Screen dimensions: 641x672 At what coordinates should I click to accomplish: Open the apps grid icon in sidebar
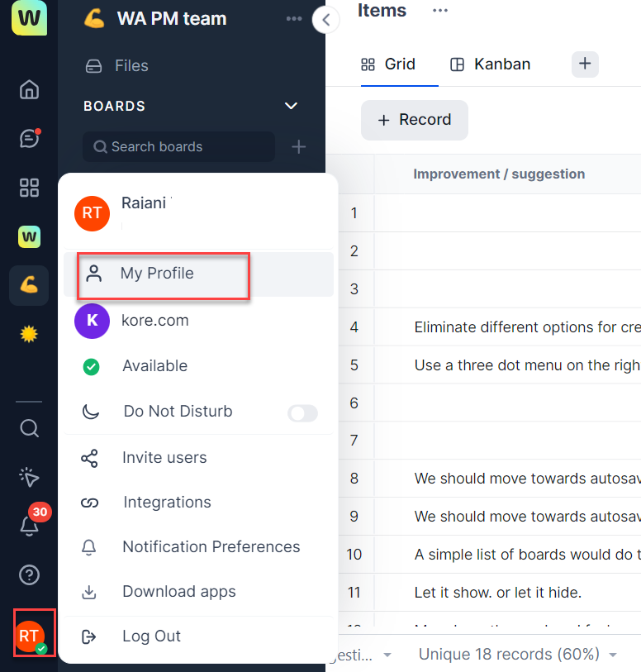pos(29,188)
